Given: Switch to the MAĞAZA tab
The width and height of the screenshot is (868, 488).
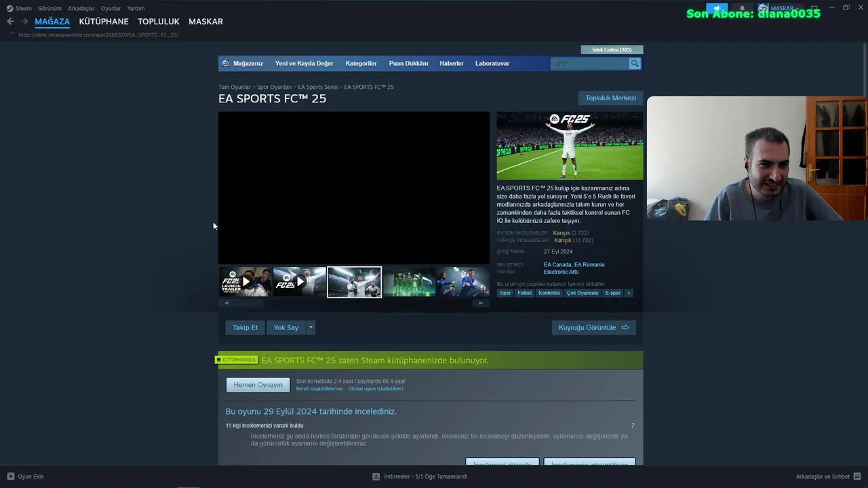Looking at the screenshot, I should (52, 22).
